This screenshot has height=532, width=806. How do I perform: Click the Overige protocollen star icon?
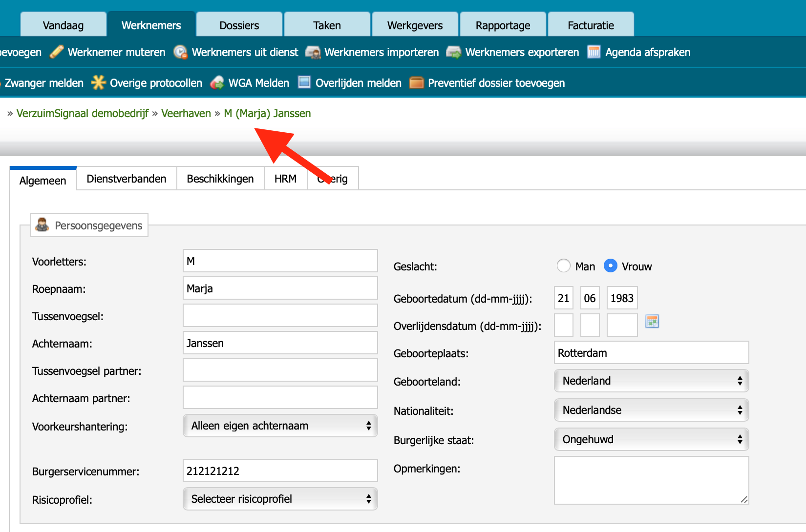pos(98,82)
